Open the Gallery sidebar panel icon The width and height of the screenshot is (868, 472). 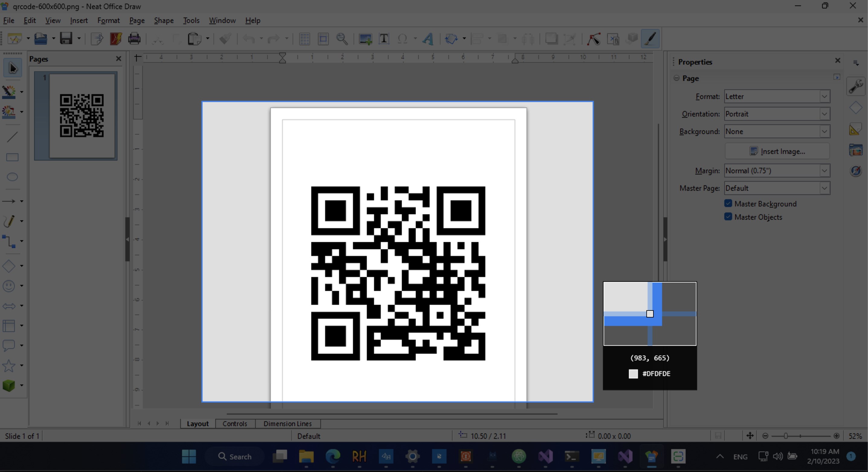pos(856,150)
